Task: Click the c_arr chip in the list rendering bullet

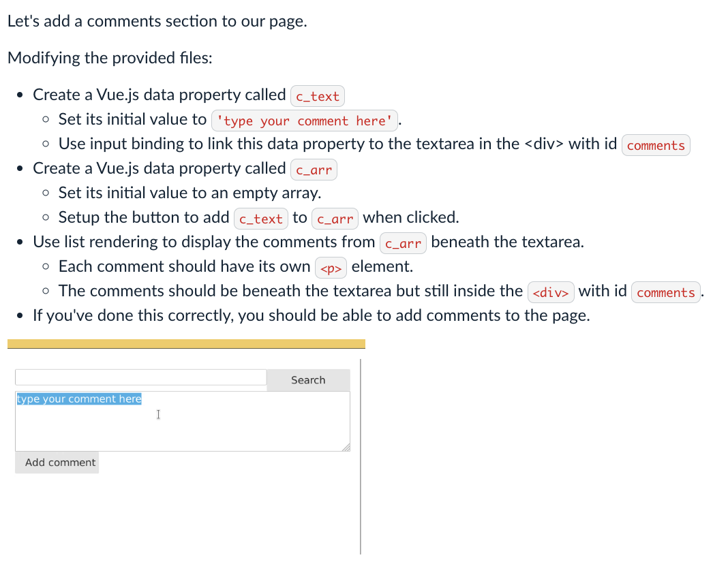Action: tap(403, 242)
